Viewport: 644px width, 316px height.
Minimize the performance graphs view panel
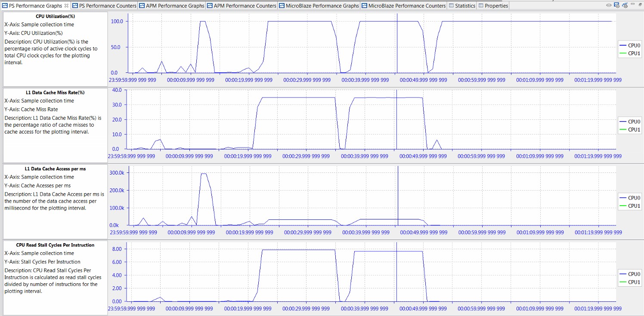coord(632,4)
